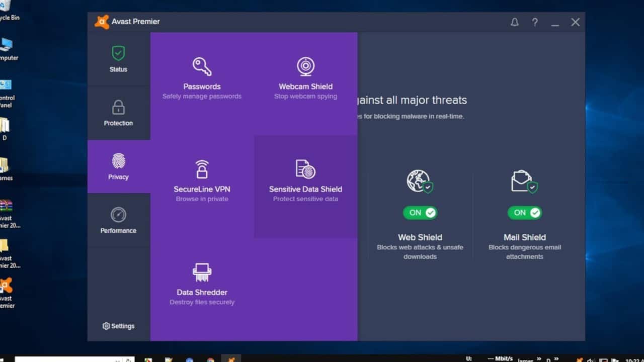The image size is (644, 362).
Task: Click the 'Browse in private' text
Action: 202,199
